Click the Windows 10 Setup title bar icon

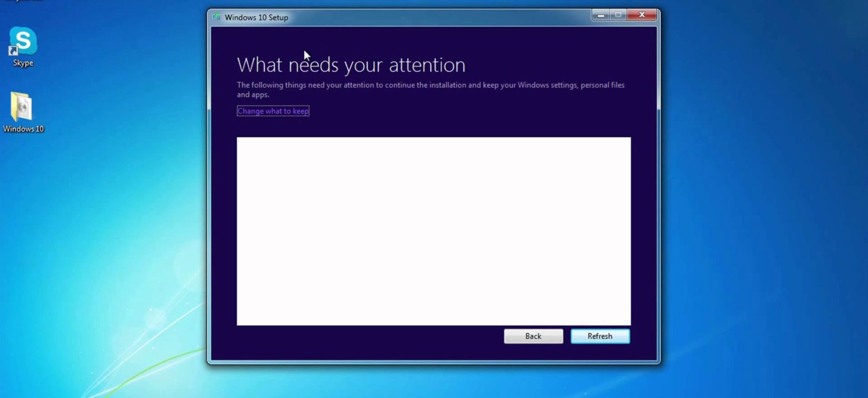(x=216, y=17)
